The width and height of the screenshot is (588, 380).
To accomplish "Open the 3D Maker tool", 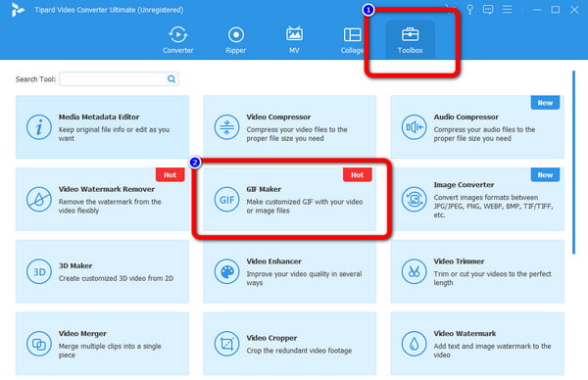I will point(102,271).
